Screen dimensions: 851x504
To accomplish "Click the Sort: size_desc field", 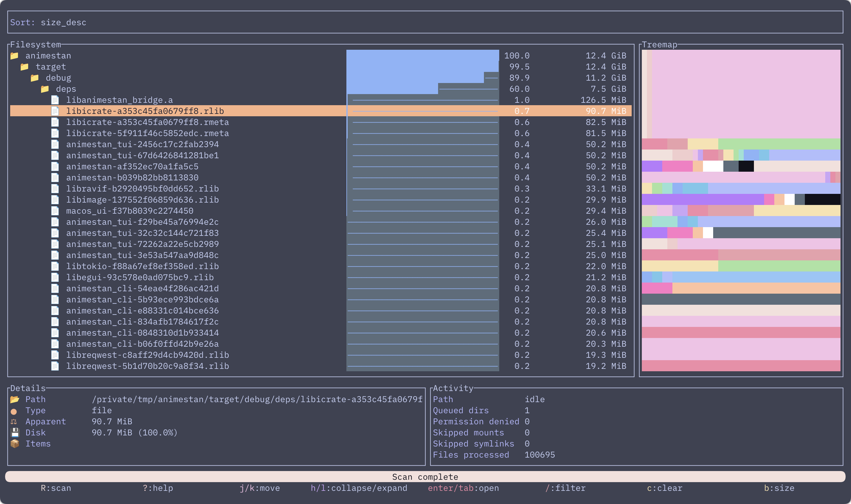I will tap(425, 22).
